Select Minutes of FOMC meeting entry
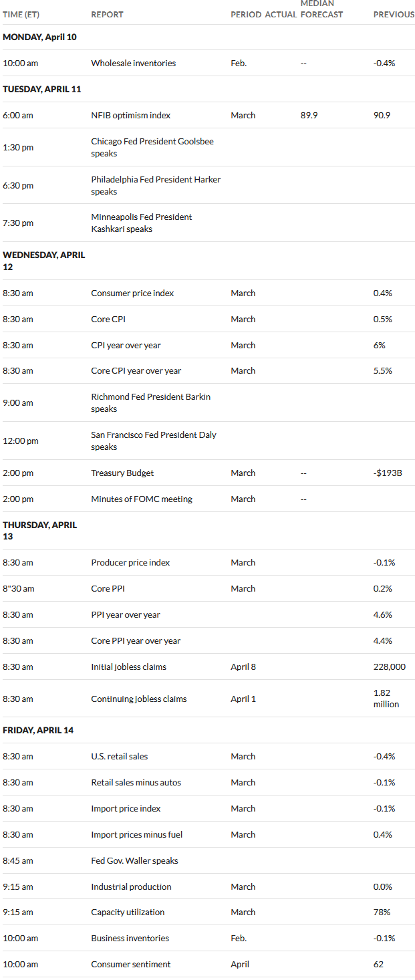This screenshot has height=980, width=415. [x=142, y=499]
